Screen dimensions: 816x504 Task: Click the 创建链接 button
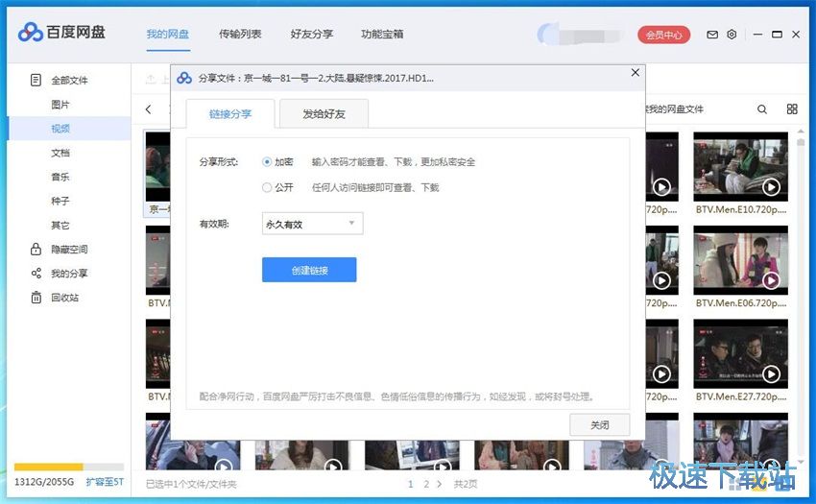click(309, 270)
